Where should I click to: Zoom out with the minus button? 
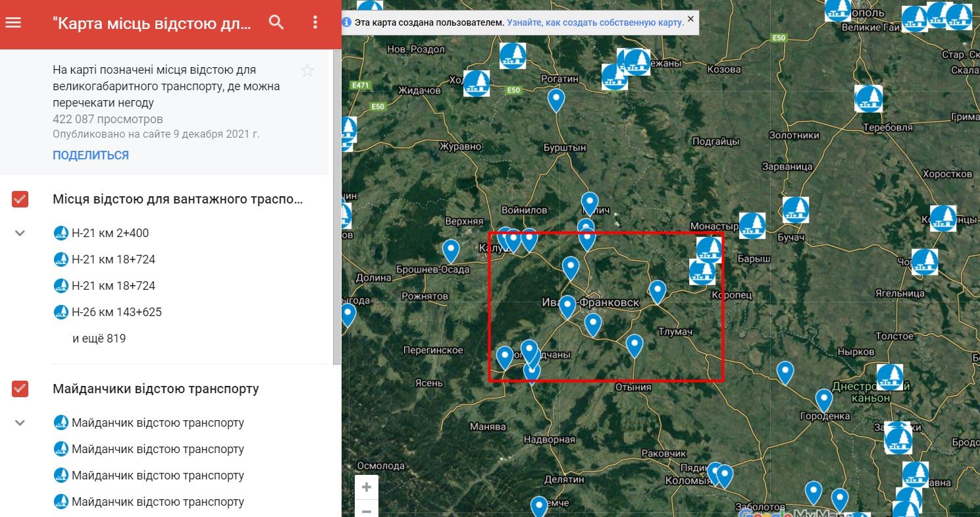(x=367, y=510)
